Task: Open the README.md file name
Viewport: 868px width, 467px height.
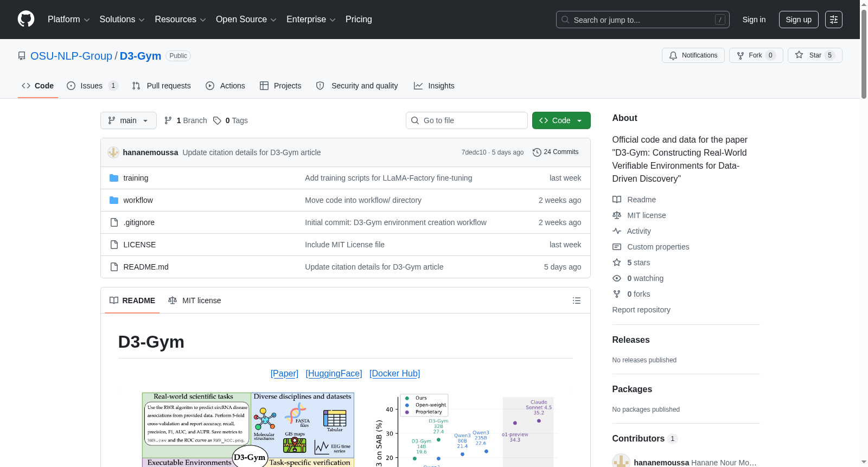Action: coord(146,267)
